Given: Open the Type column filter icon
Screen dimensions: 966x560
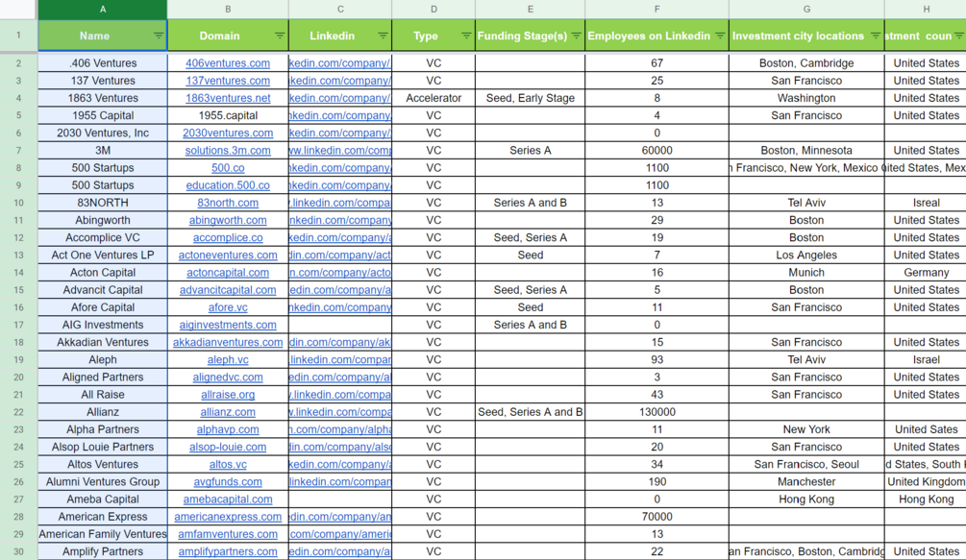Looking at the screenshot, I should click(x=466, y=36).
